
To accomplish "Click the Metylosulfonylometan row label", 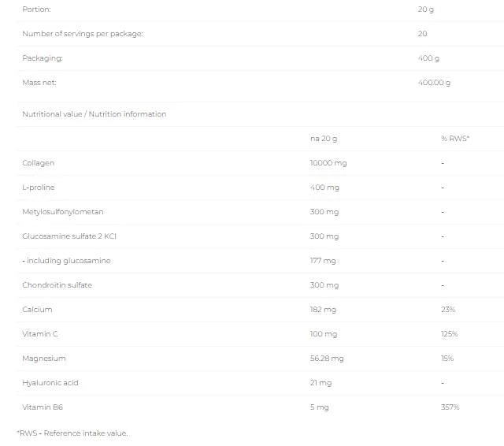I will pyautogui.click(x=63, y=212).
